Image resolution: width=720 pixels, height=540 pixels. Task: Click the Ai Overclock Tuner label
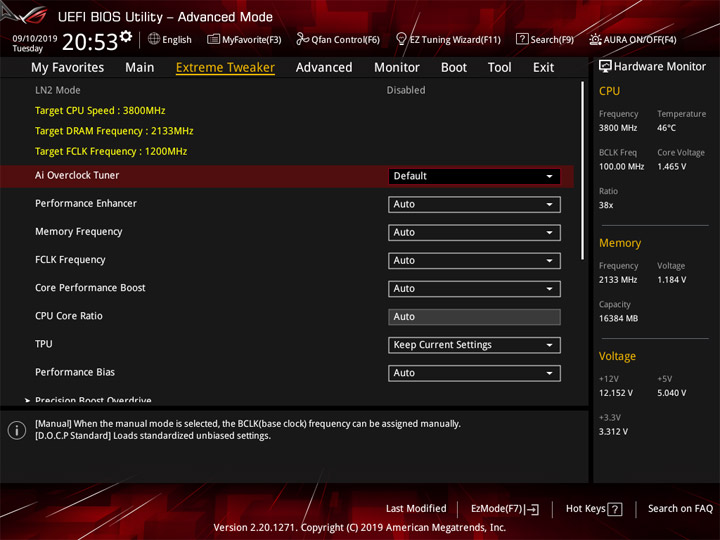click(77, 175)
